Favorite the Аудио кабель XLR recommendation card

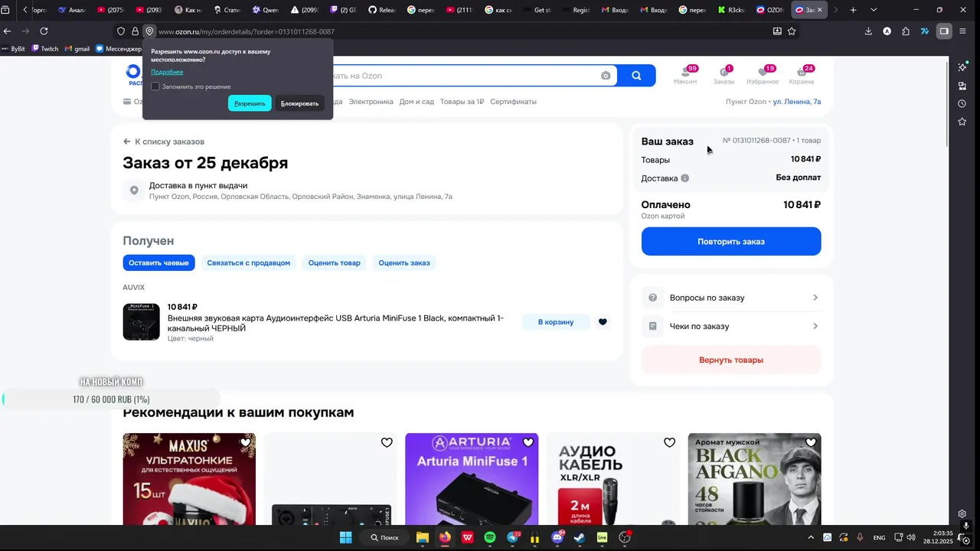[669, 442]
